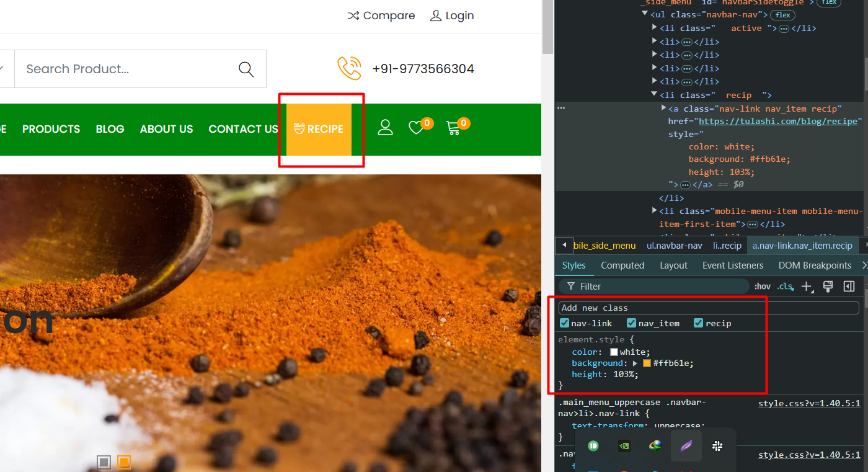Click the Add new class input
The image size is (868, 472).
click(x=709, y=308)
